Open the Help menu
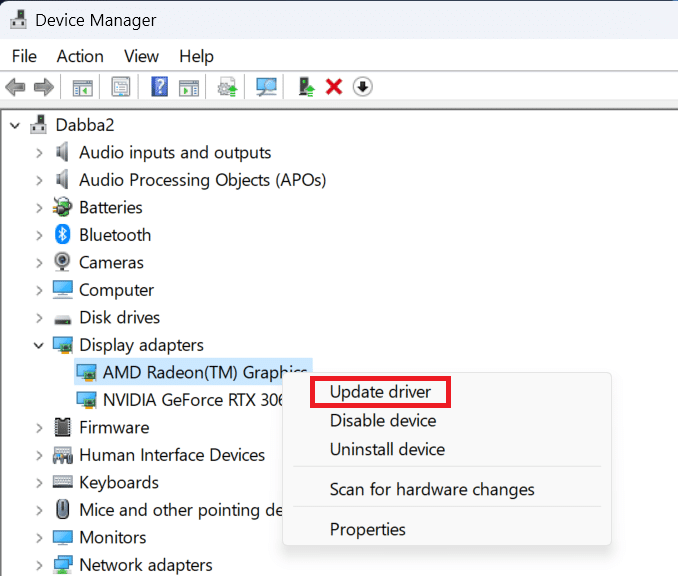The height and width of the screenshot is (576, 678). [196, 56]
